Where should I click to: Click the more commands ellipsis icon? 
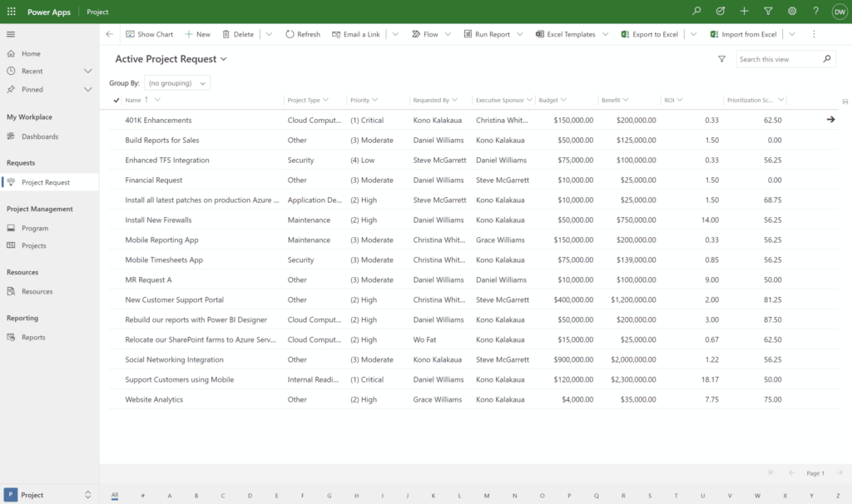[x=814, y=34]
